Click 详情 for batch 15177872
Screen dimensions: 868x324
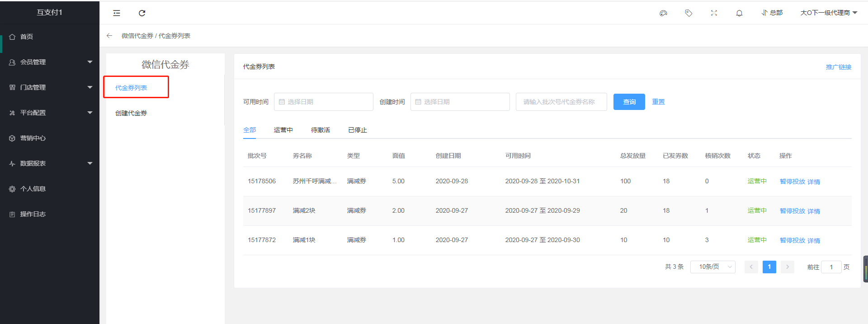pos(814,240)
